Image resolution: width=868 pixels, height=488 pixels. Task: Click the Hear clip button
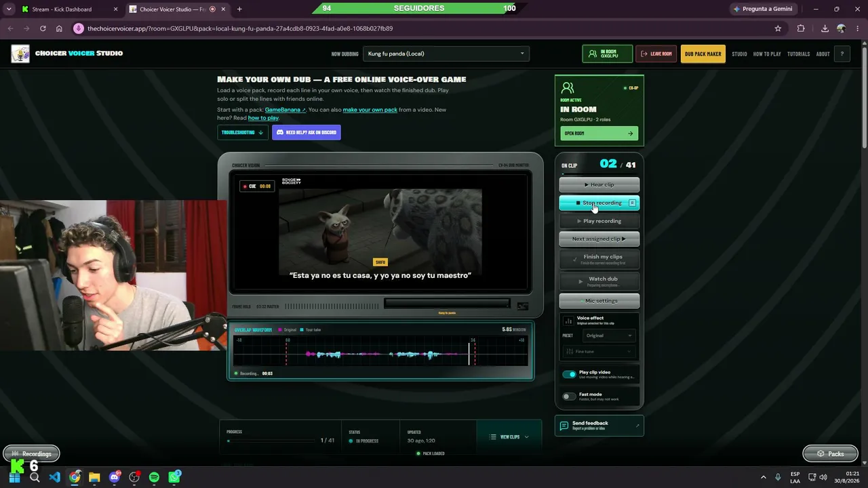point(599,184)
